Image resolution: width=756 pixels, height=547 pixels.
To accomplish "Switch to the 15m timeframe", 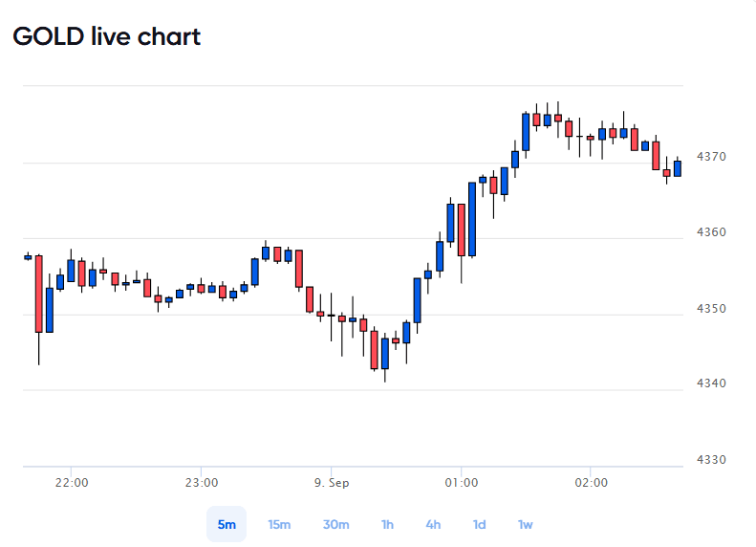I will (x=279, y=524).
